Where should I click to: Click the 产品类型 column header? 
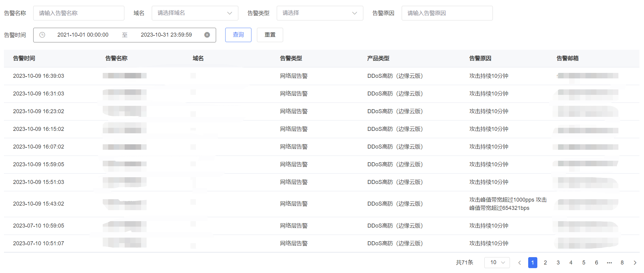[x=378, y=58]
